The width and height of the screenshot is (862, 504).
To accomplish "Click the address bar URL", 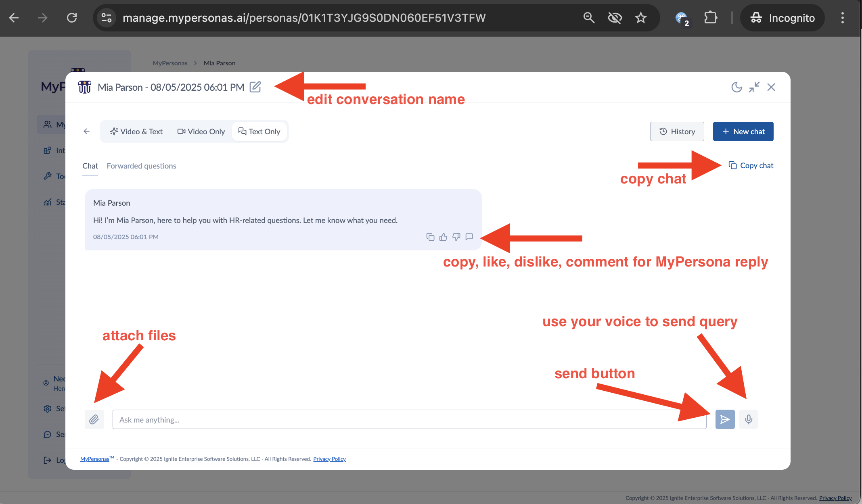I will (x=304, y=18).
